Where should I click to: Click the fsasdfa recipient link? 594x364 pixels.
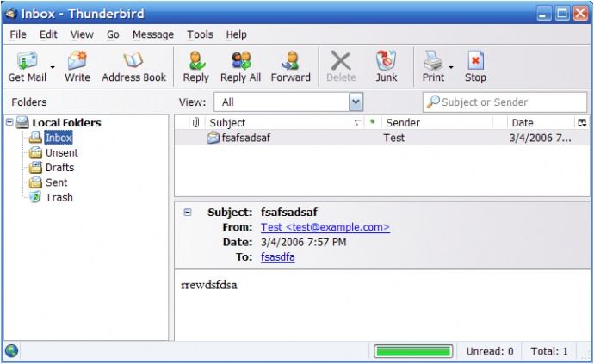(278, 256)
